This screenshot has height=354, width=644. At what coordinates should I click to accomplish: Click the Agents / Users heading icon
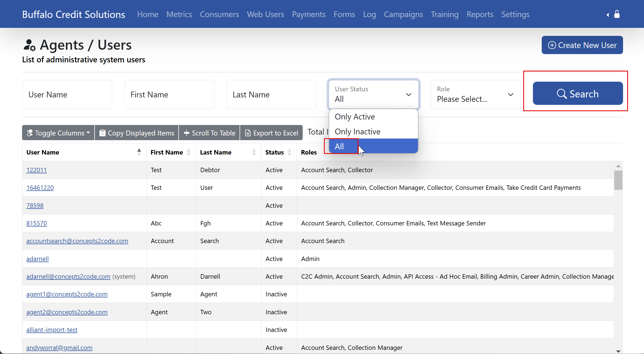[29, 45]
